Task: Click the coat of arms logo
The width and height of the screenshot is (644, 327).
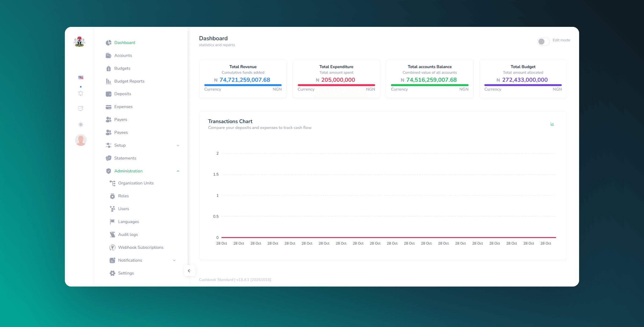Action: [x=79, y=42]
